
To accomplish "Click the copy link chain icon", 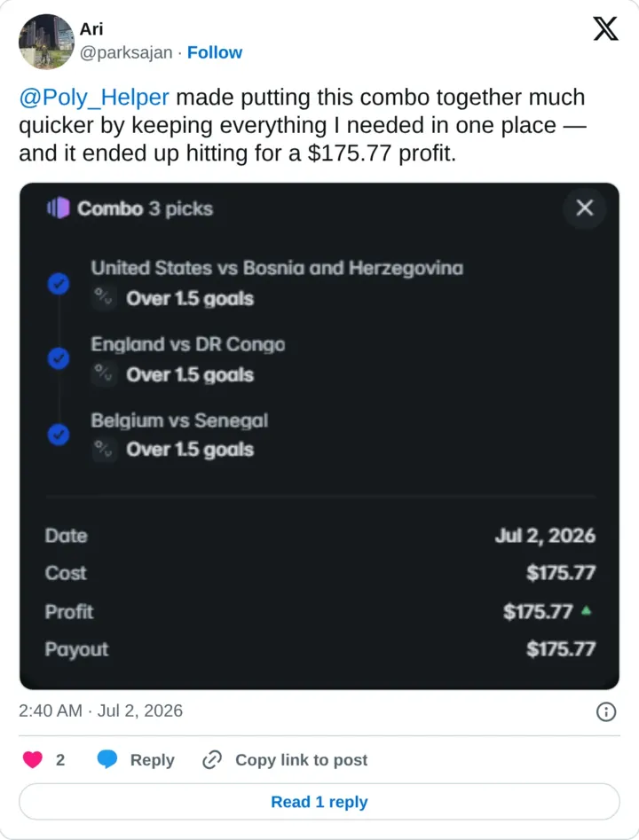I will pyautogui.click(x=212, y=759).
